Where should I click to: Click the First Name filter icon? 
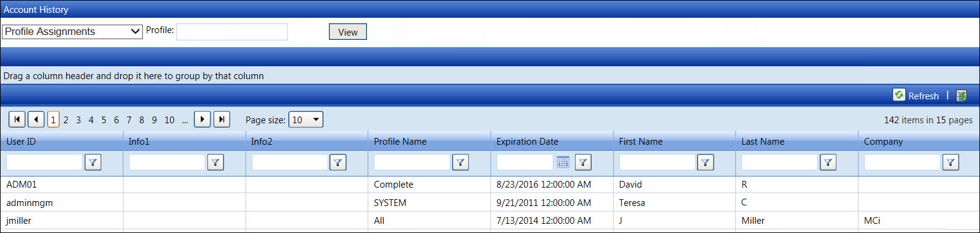click(x=706, y=162)
